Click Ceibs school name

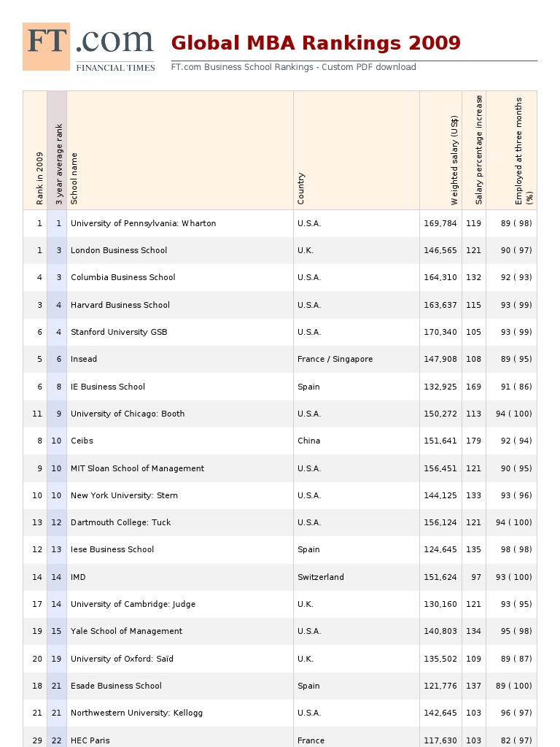click(x=82, y=441)
